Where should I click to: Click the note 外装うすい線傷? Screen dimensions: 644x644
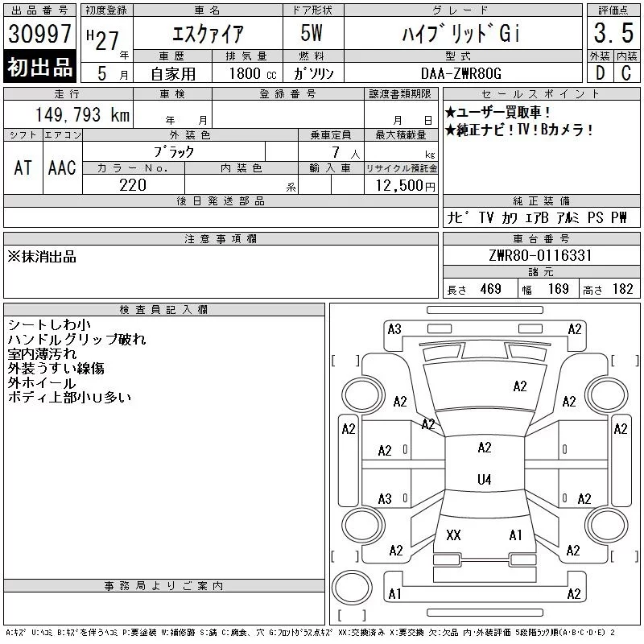pos(56,368)
